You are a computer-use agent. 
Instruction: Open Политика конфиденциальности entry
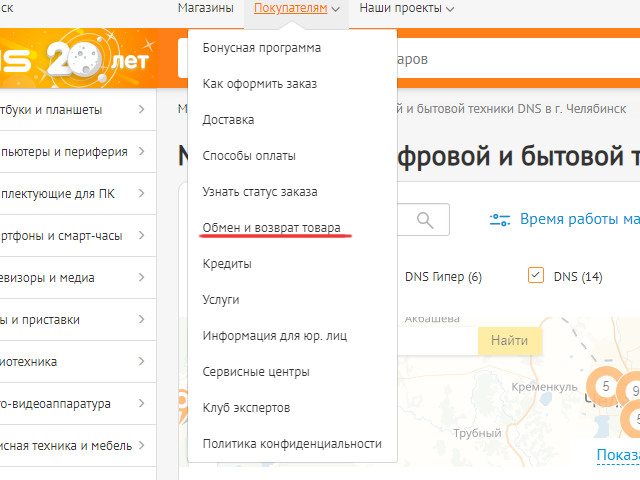pyautogui.click(x=292, y=444)
